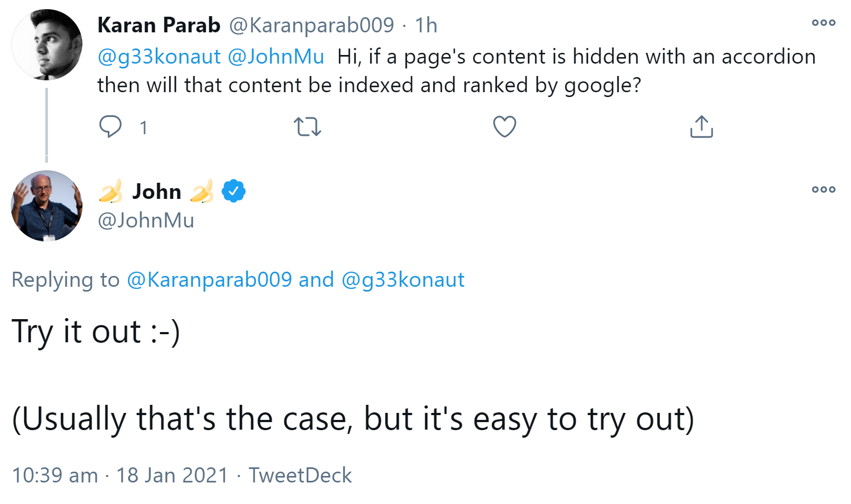This screenshot has width=851, height=504.
Task: Click John's display name
Action: click(157, 191)
